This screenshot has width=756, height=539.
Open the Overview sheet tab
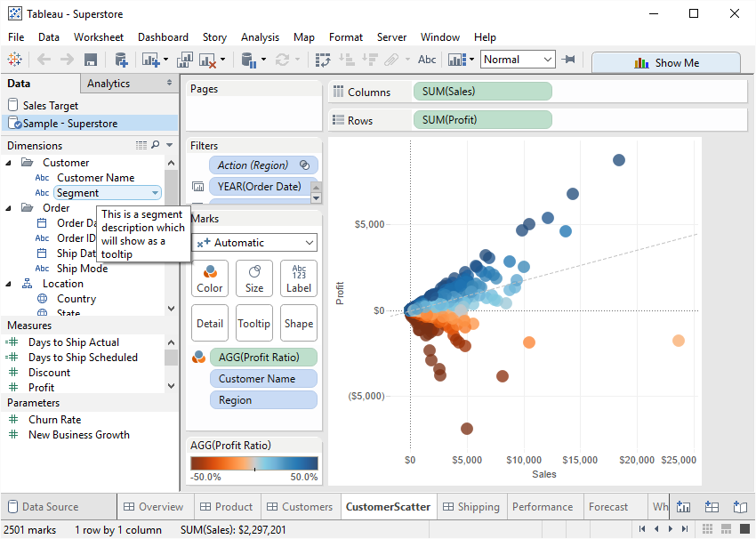(x=154, y=507)
